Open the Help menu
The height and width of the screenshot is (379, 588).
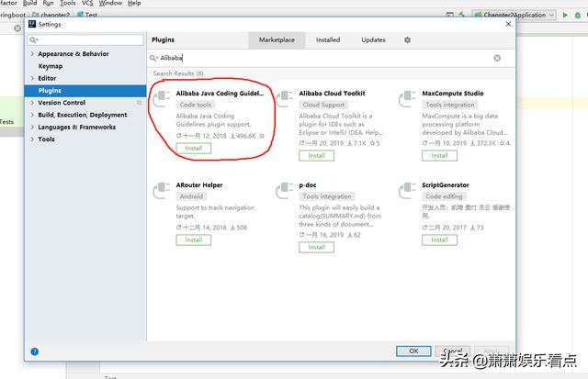[x=134, y=3]
